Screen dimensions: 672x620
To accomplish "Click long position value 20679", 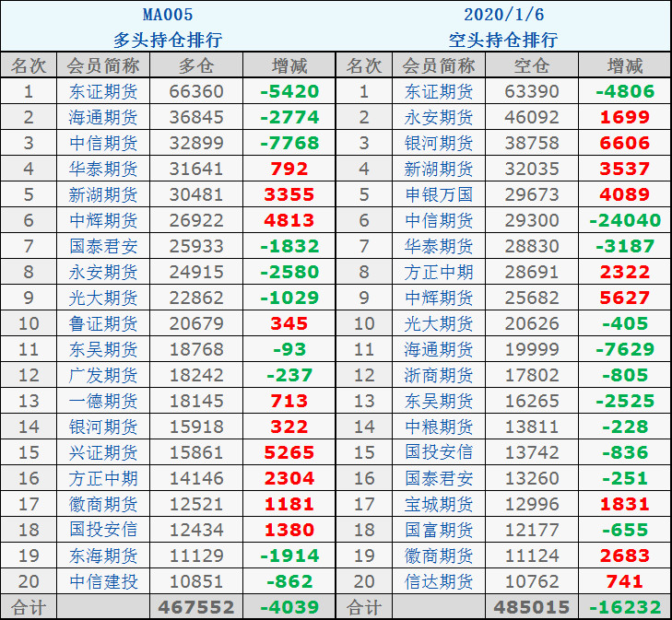I will [x=196, y=323].
